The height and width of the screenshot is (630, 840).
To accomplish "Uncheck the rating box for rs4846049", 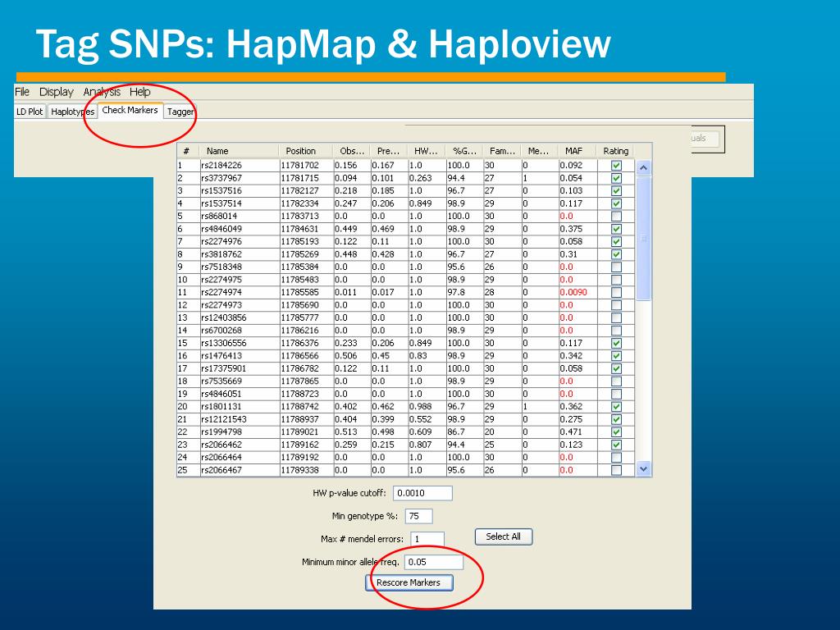I will pos(616,230).
